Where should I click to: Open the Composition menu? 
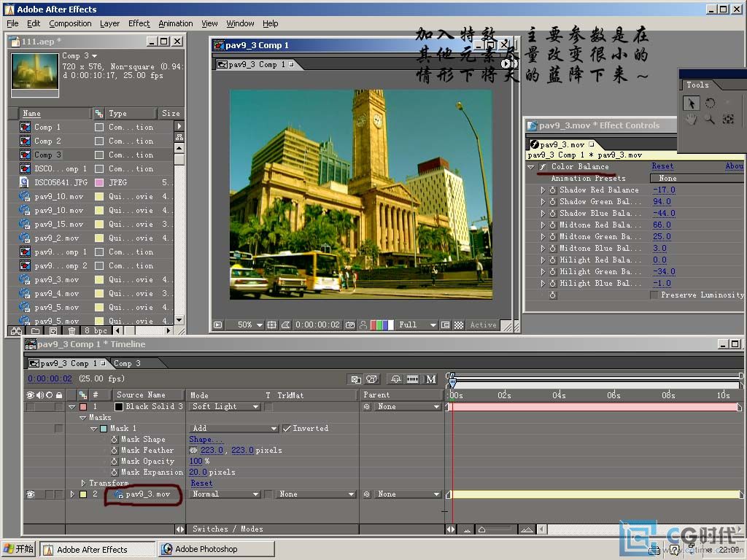point(70,23)
